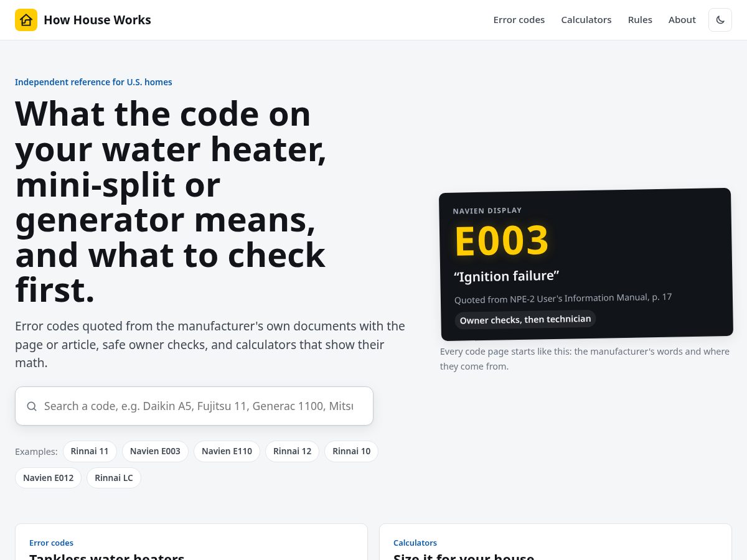747x560 pixels.
Task: Select the Rinnai 10 example chip
Action: (x=351, y=451)
